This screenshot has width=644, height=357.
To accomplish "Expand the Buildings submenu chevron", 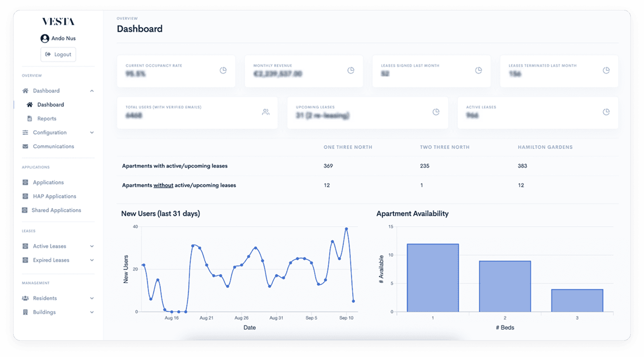I will point(92,312).
